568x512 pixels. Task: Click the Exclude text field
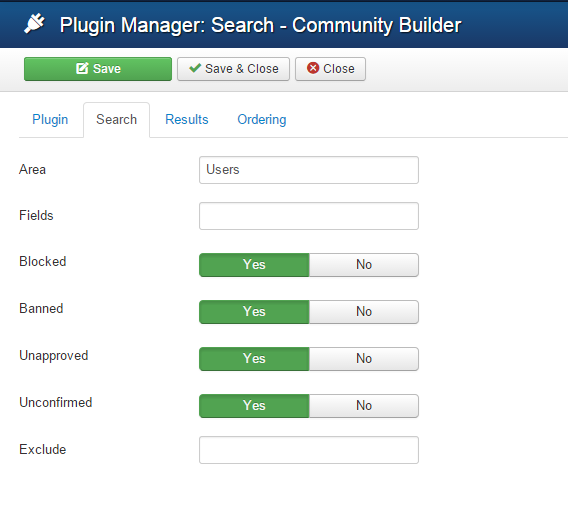tap(309, 450)
